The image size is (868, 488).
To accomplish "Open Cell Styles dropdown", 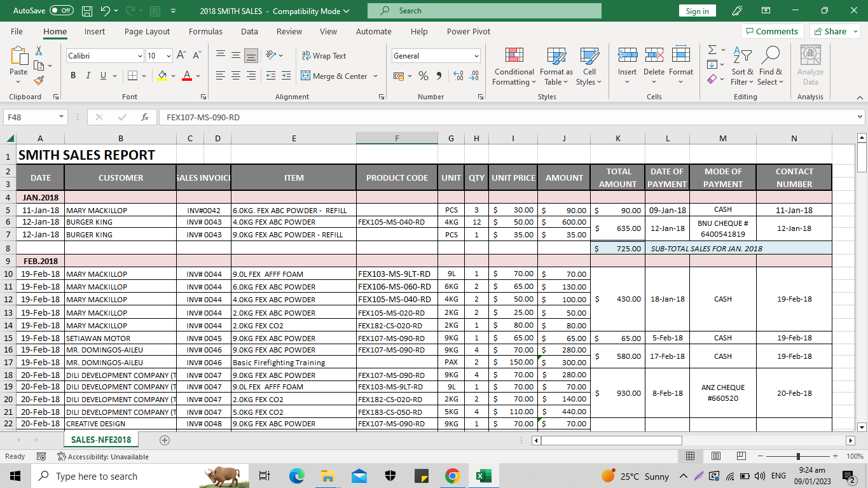I will [x=589, y=67].
